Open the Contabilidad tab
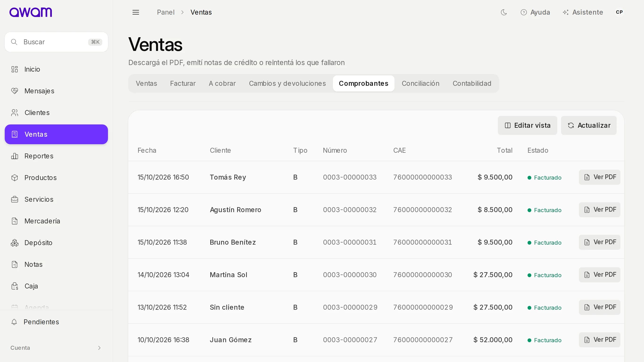The height and width of the screenshot is (362, 644). click(472, 83)
